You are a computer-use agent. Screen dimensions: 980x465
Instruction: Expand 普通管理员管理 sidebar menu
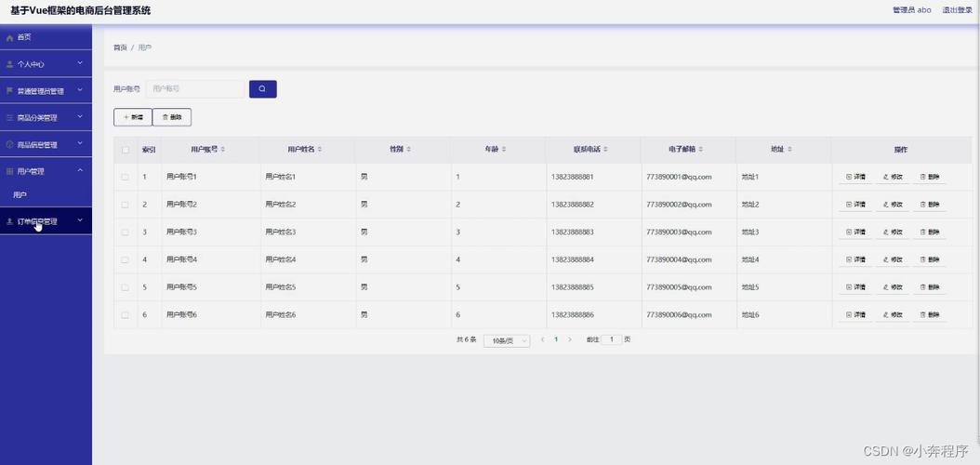(46, 90)
